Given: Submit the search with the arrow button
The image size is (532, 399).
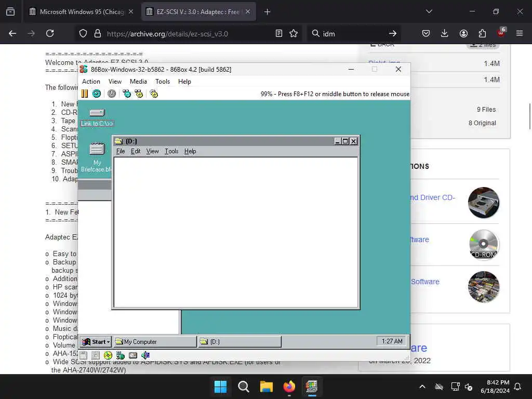Looking at the screenshot, I should pos(393,33).
